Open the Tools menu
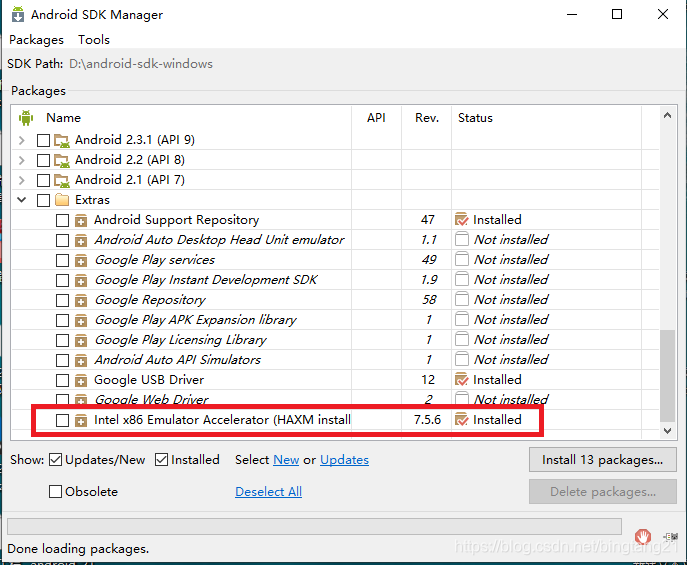The width and height of the screenshot is (687, 565). tap(94, 40)
